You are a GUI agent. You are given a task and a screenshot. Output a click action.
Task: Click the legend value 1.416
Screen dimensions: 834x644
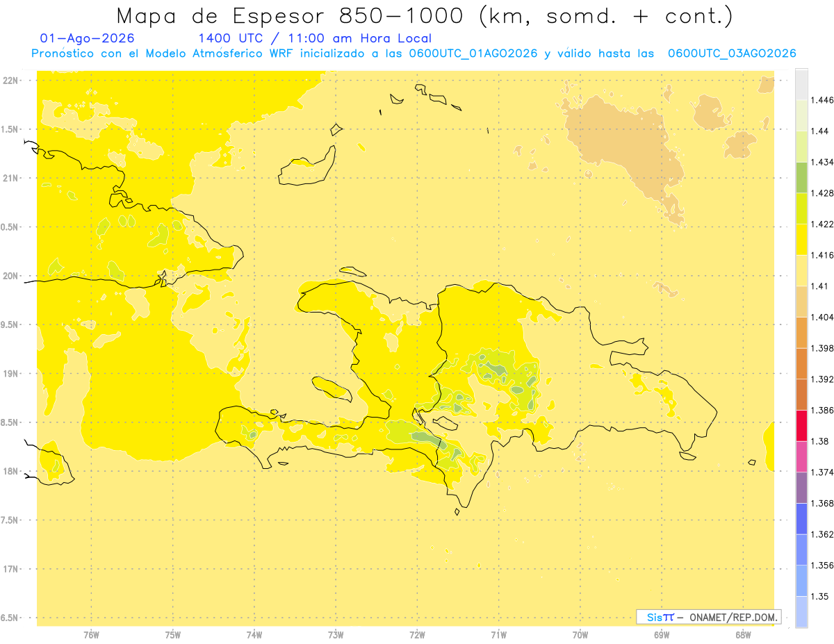click(823, 255)
